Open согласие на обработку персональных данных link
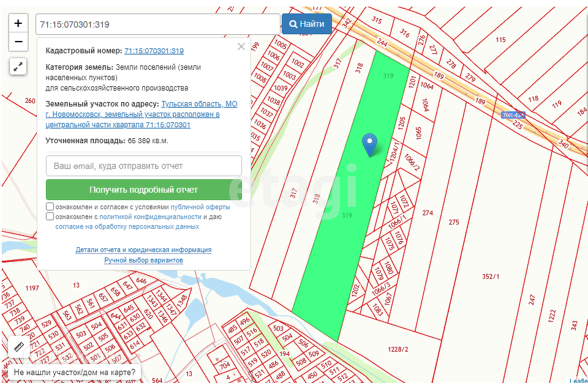The height and width of the screenshot is (383, 588). click(127, 226)
